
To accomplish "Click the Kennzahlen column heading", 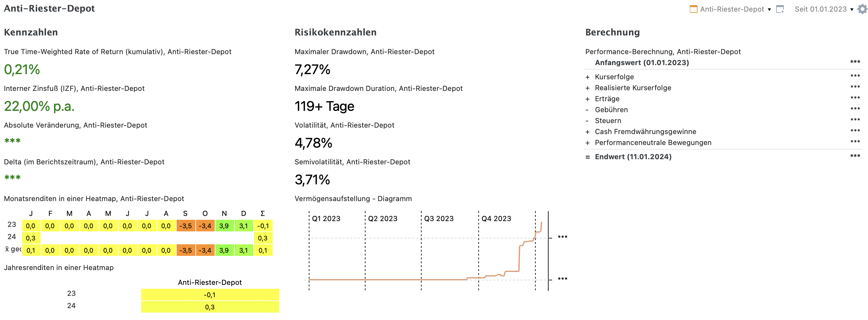I will [31, 32].
